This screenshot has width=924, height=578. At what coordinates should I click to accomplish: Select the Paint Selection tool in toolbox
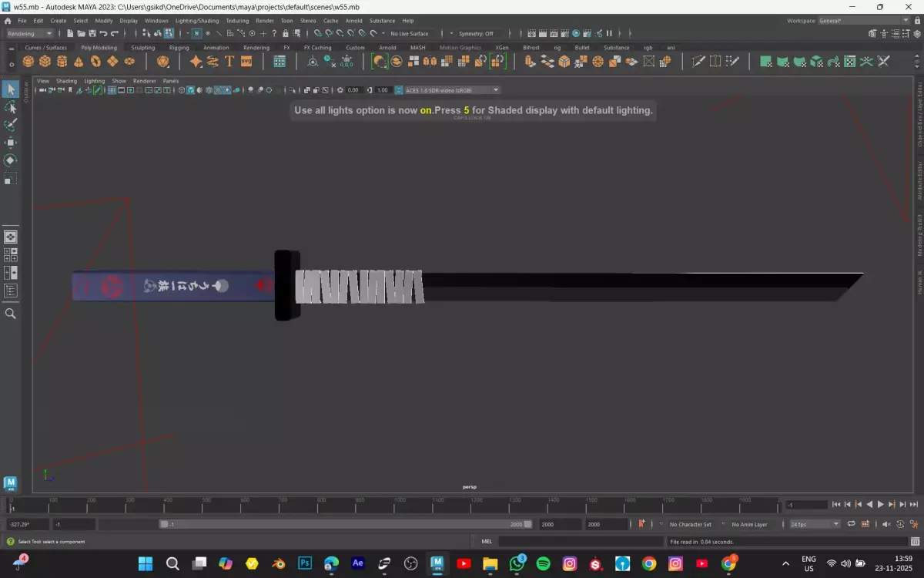point(11,125)
